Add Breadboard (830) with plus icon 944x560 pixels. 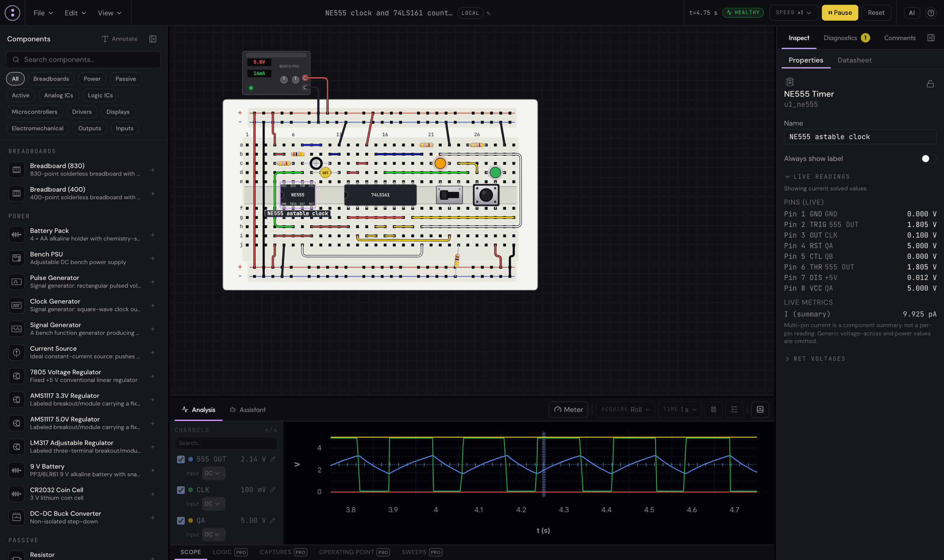(x=153, y=170)
